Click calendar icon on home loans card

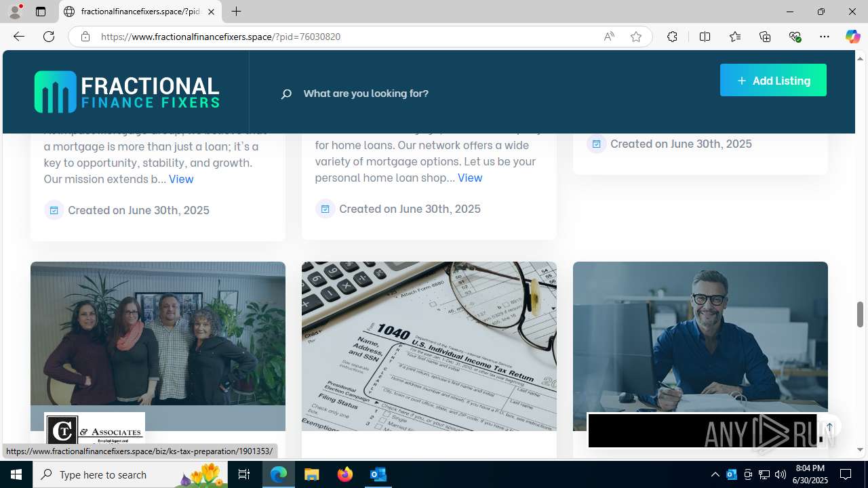coord(325,209)
